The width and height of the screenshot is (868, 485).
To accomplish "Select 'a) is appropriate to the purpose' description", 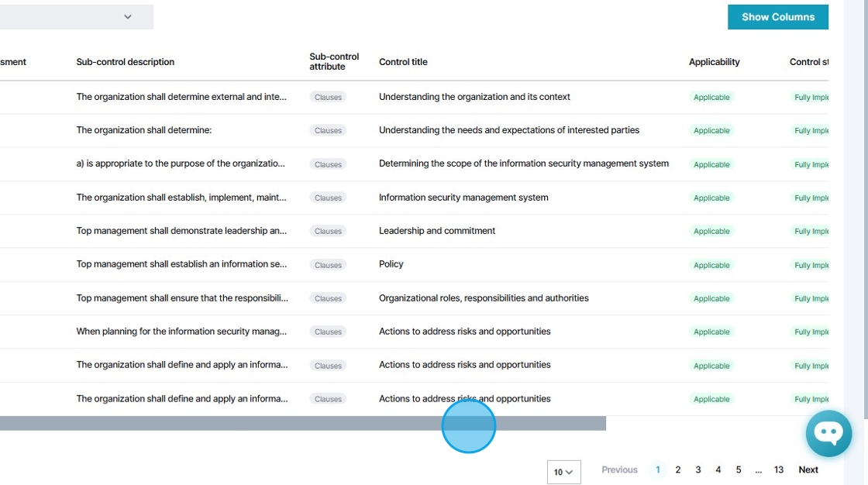I will tap(181, 163).
